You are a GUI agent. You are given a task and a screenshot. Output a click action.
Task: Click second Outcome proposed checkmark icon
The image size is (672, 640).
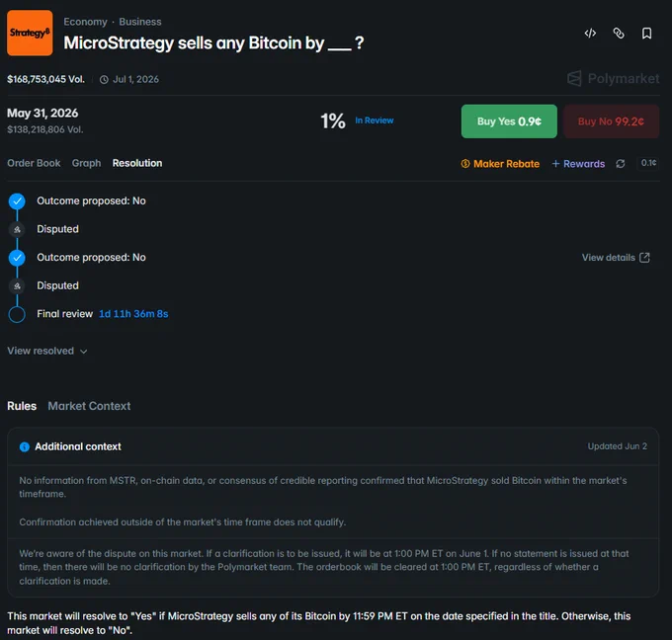pos(17,258)
